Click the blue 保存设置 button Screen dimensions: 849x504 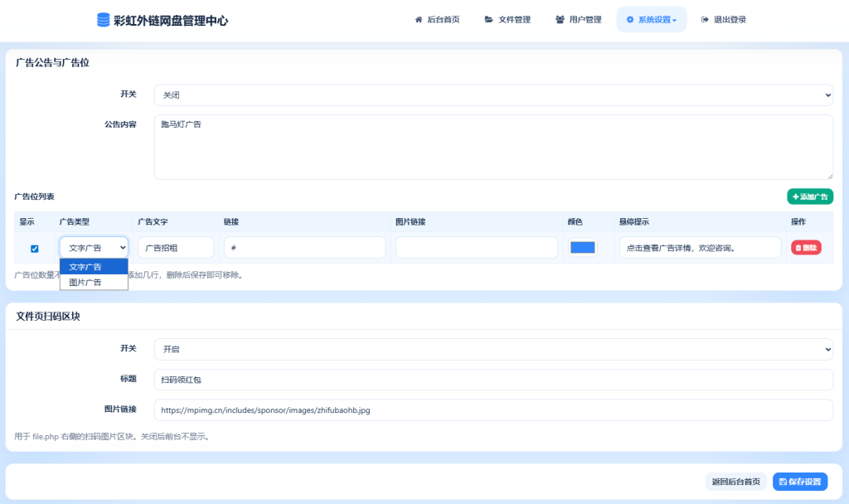(x=800, y=482)
